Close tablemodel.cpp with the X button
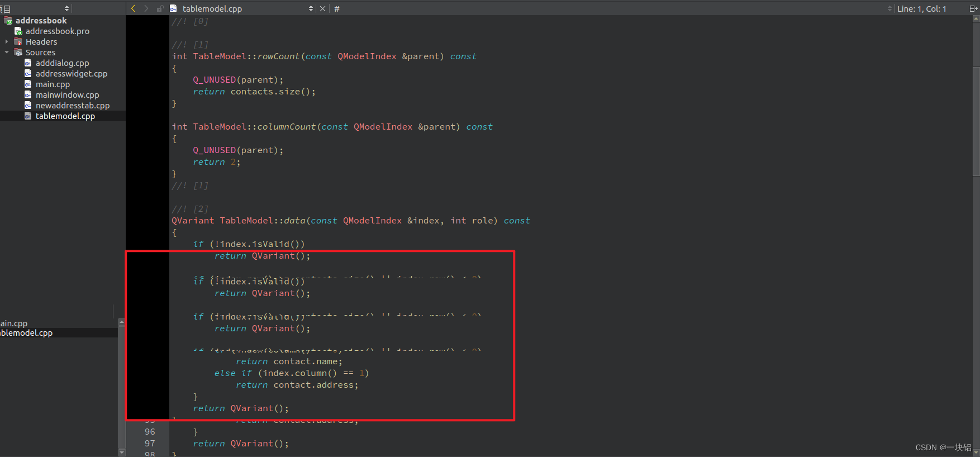The image size is (980, 457). click(x=322, y=8)
